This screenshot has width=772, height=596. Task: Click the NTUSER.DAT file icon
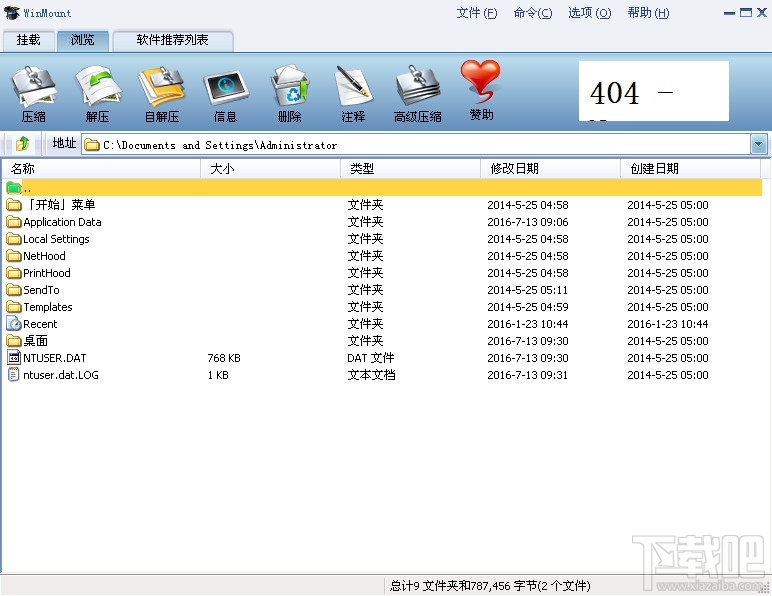click(14, 358)
